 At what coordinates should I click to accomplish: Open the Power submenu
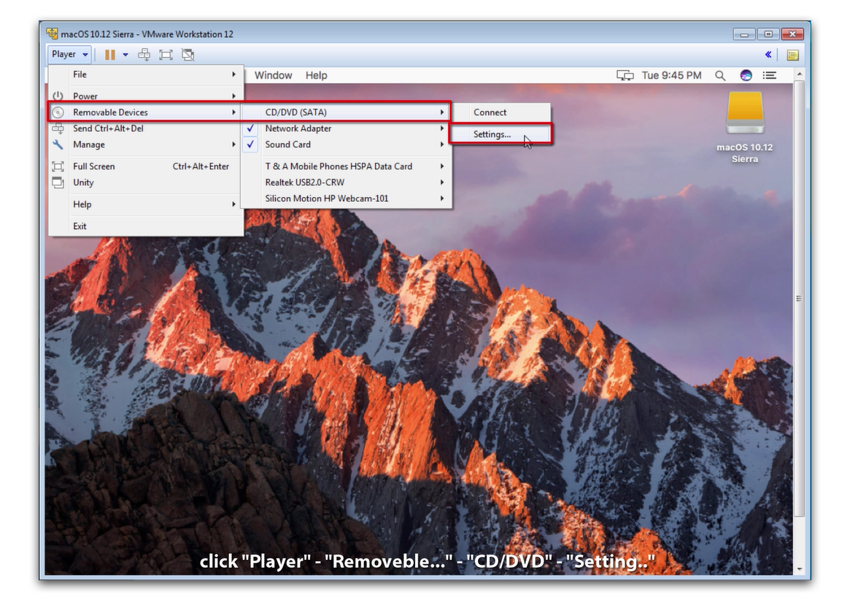click(x=145, y=96)
